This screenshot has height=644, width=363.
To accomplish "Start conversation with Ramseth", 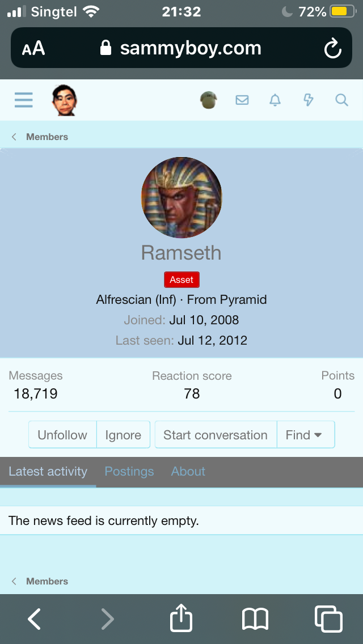I will (x=216, y=435).
